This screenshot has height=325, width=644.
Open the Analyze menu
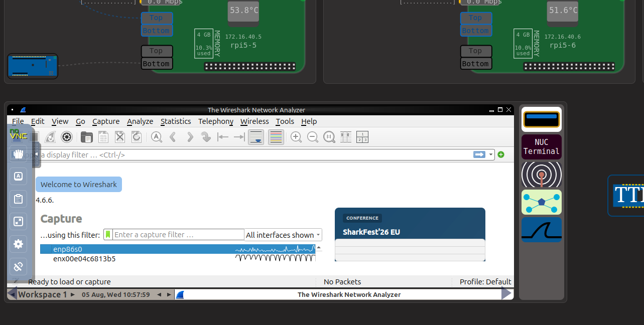tap(140, 121)
